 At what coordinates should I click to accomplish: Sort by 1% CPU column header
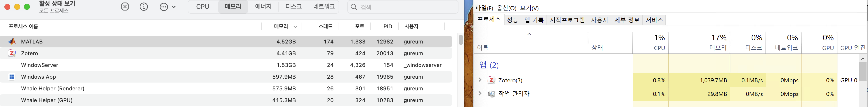(651, 43)
